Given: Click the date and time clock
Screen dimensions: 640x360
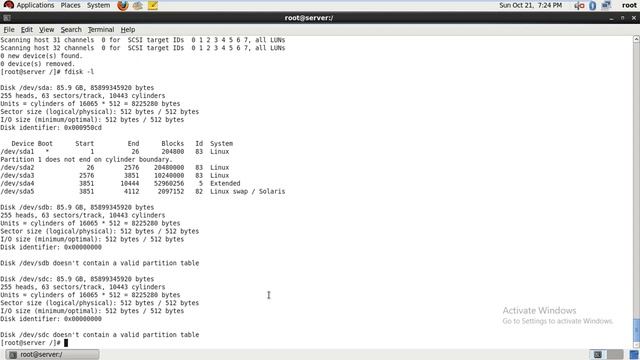Looking at the screenshot, I should pos(531,5).
